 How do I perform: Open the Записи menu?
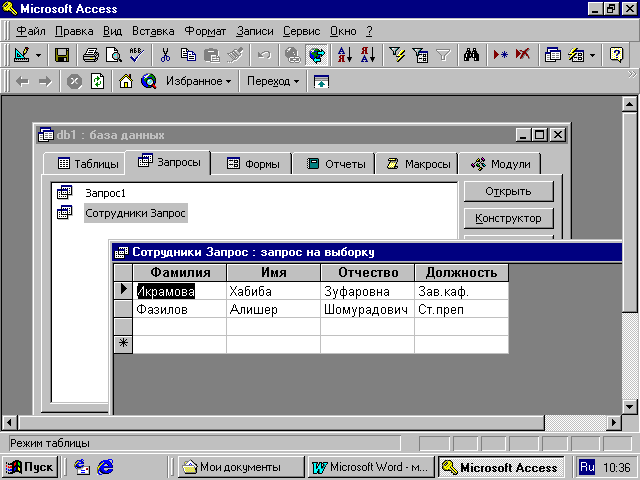point(255,31)
